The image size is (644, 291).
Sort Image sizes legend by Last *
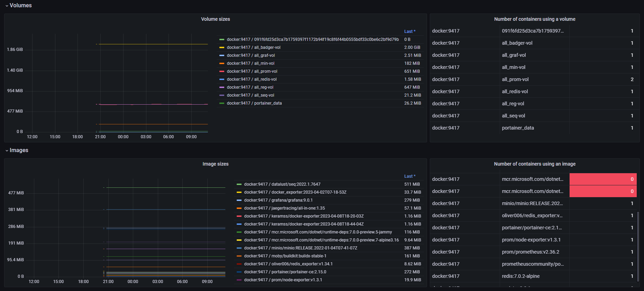(x=410, y=176)
